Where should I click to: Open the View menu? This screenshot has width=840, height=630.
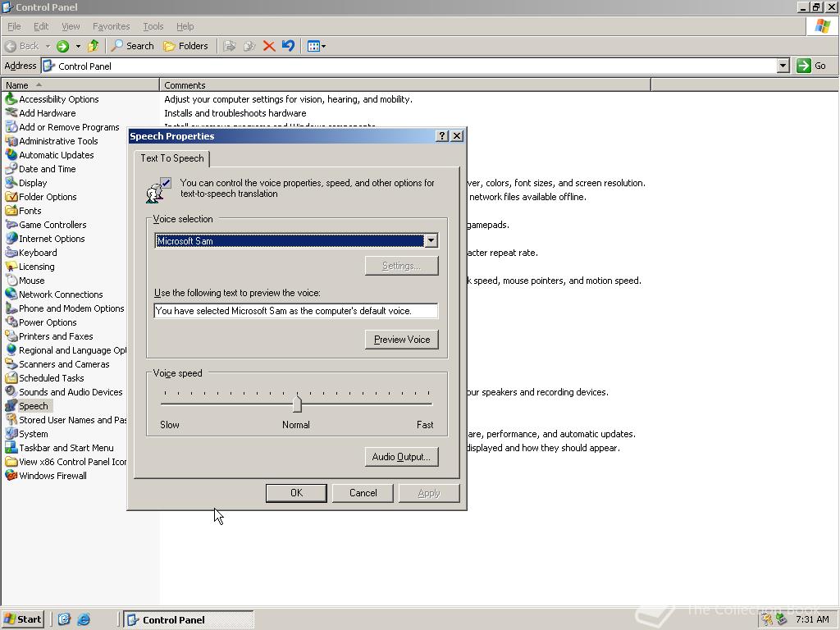[x=71, y=26]
